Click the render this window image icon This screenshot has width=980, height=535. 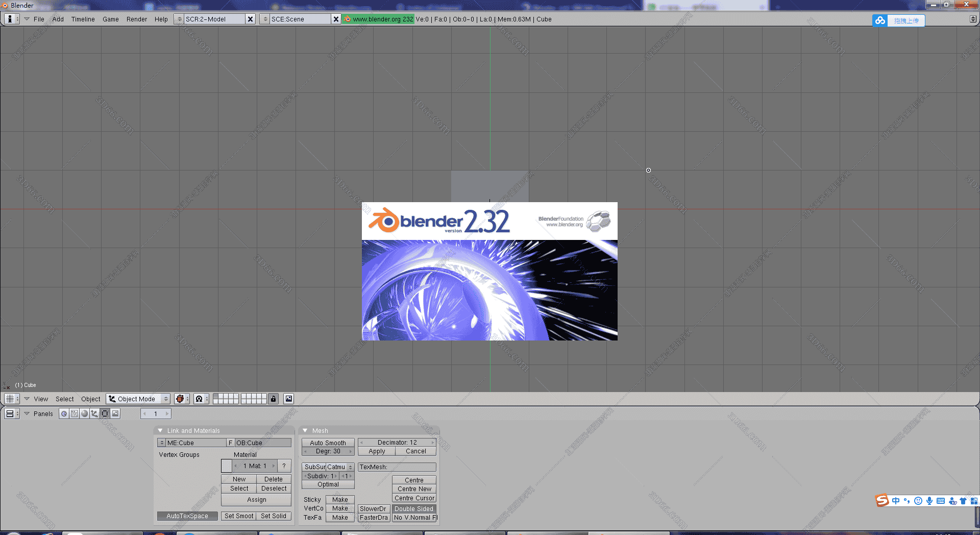tap(288, 399)
